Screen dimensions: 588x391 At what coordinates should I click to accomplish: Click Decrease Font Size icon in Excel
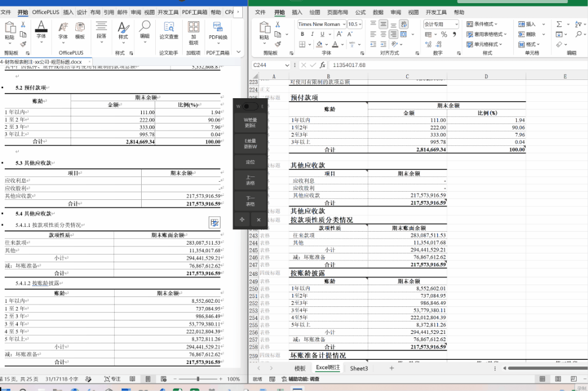click(350, 34)
